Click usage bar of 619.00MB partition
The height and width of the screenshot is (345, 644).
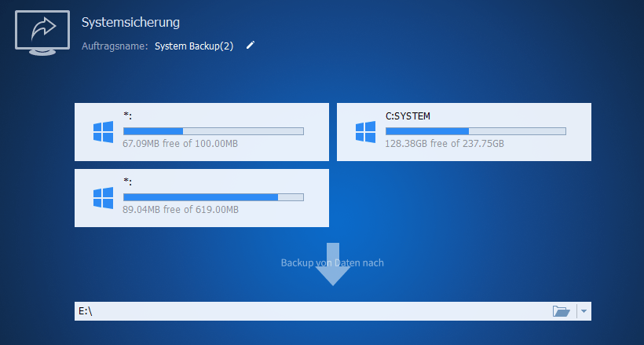click(214, 197)
